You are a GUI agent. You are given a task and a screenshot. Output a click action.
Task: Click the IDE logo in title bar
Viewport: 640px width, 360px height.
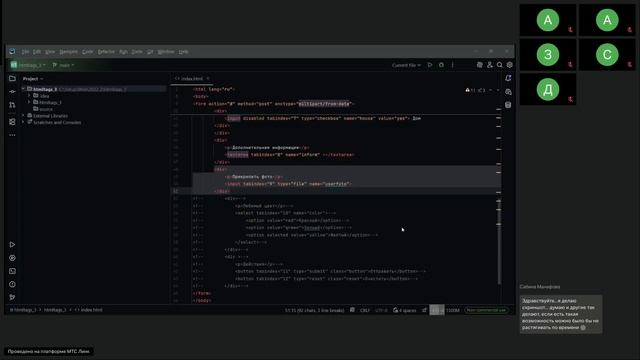coord(12,51)
